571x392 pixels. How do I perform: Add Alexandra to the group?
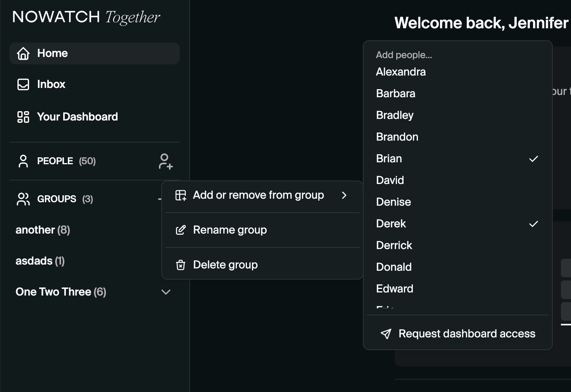pyautogui.click(x=458, y=72)
